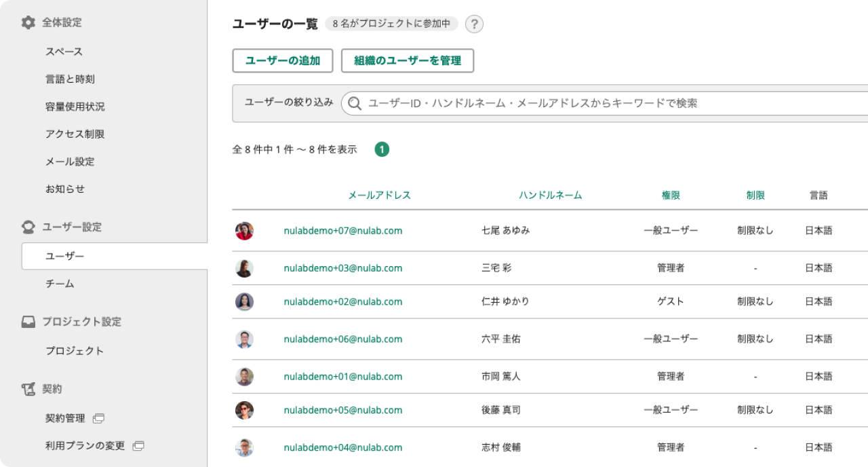Sort the list by メールアドレス column
This screenshot has width=868, height=467.
pyautogui.click(x=379, y=195)
